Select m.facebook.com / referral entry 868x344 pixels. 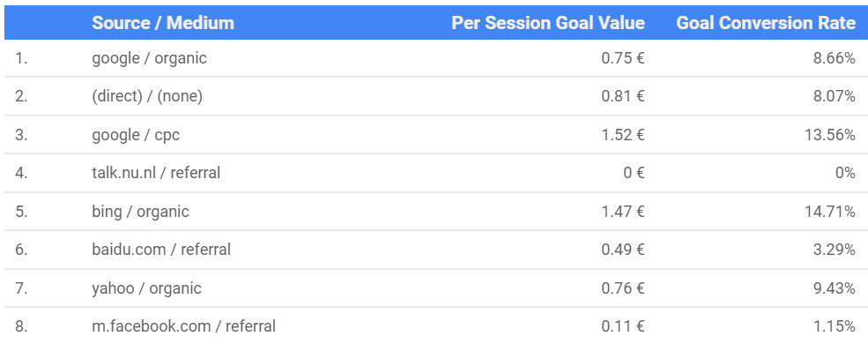pyautogui.click(x=184, y=326)
